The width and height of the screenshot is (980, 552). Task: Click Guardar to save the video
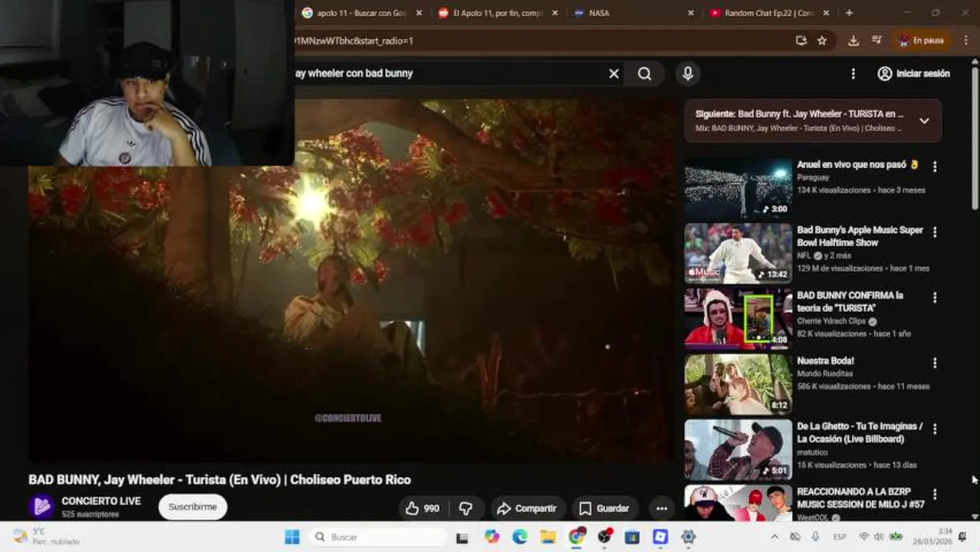tap(604, 508)
